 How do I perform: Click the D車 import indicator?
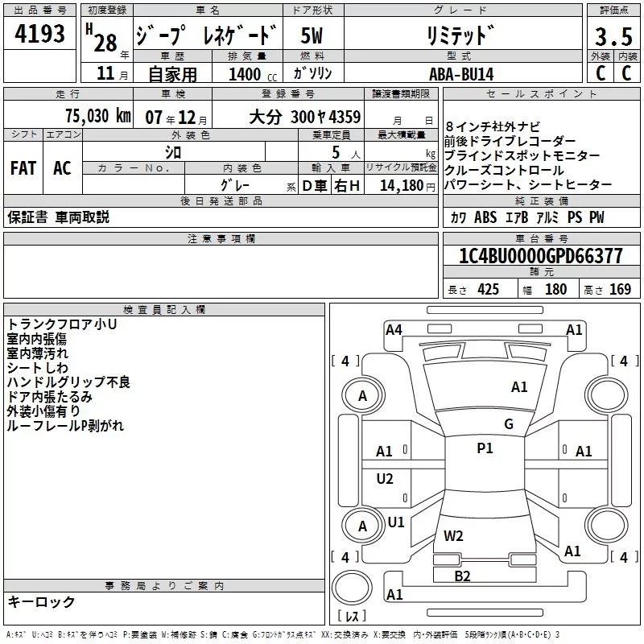click(315, 186)
